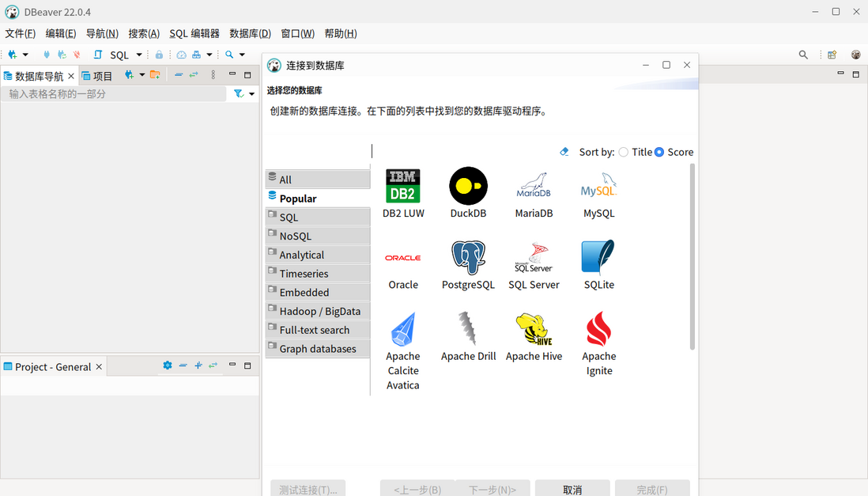This screenshot has height=496, width=868.
Task: Open the new connection dropdown arrow in main toolbar
Action: tap(25, 55)
